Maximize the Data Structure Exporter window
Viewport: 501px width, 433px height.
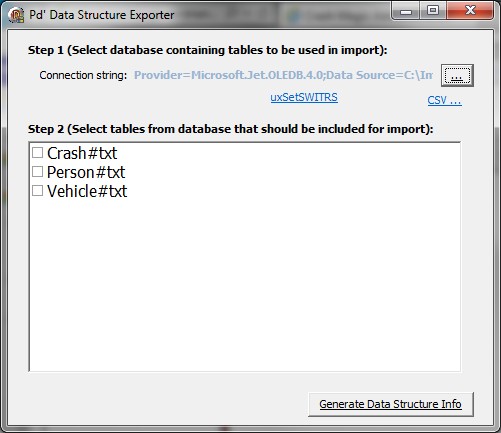(433, 11)
